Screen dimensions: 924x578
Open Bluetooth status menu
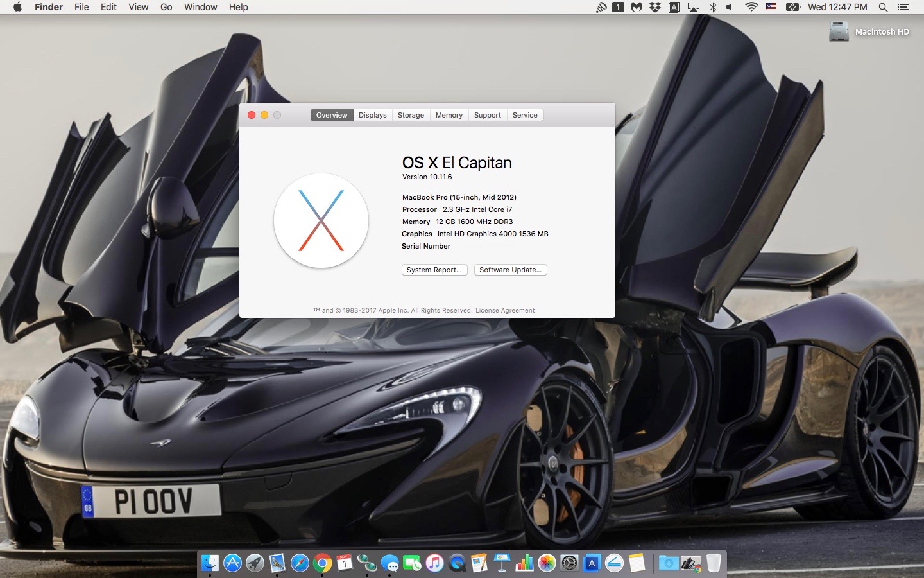[713, 7]
